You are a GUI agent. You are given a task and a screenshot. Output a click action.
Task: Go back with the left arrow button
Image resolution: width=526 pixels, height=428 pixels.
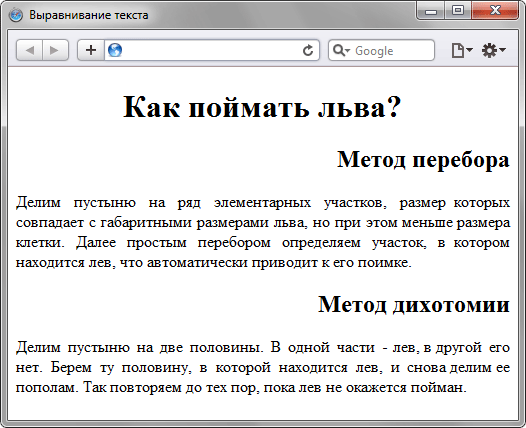point(30,50)
